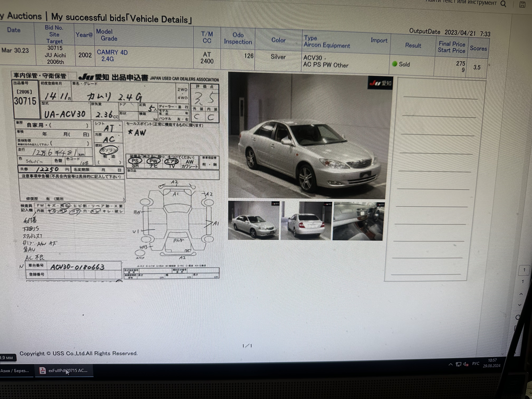Click the circled 'PW' equipment mark
Image resolution: width=532 pixels, height=399 pixels.
(153, 161)
